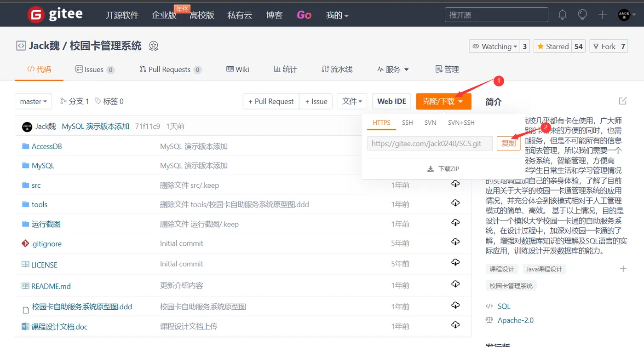Open the master branch dropdown
Image resolution: width=644 pixels, height=347 pixels.
tap(33, 101)
